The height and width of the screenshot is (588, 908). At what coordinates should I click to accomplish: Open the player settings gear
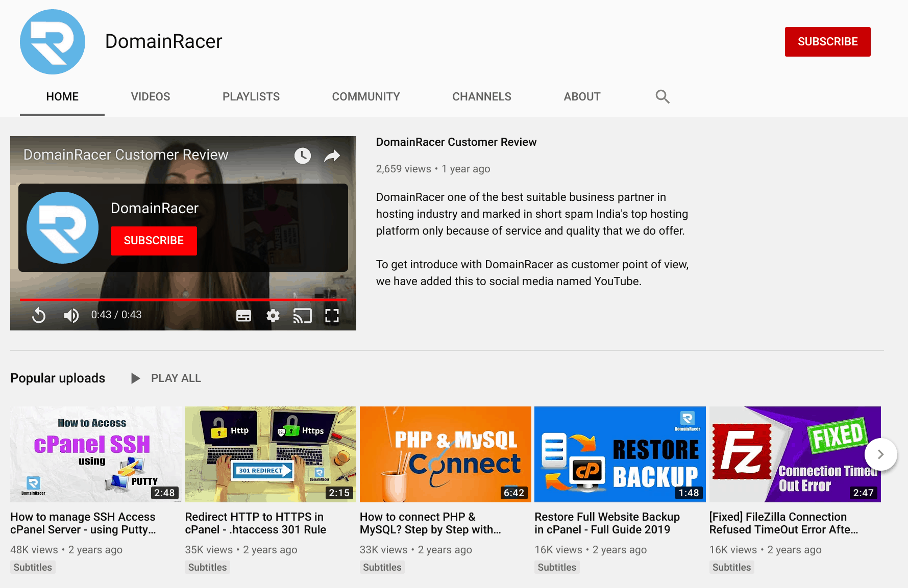coord(273,316)
